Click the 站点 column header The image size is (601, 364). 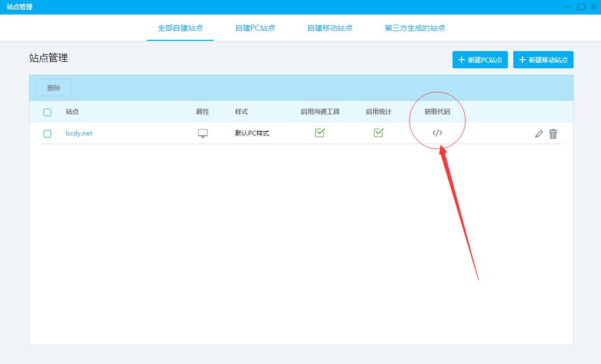(73, 112)
